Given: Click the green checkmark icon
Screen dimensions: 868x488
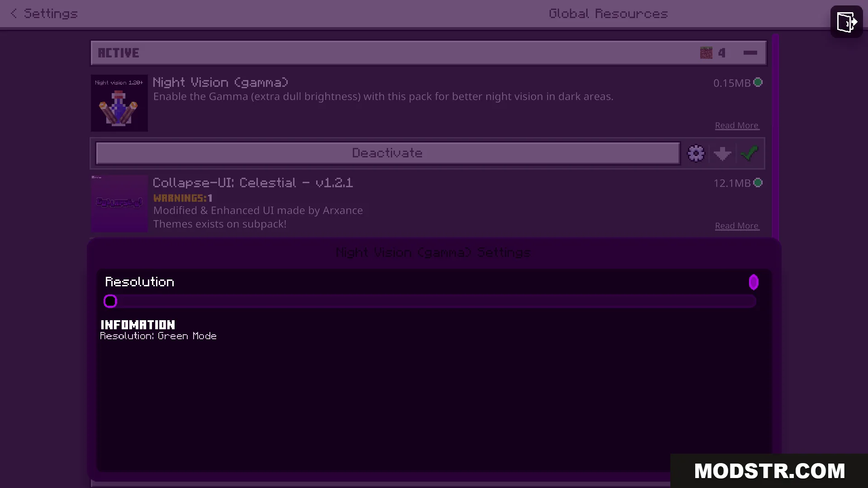Looking at the screenshot, I should click(749, 153).
